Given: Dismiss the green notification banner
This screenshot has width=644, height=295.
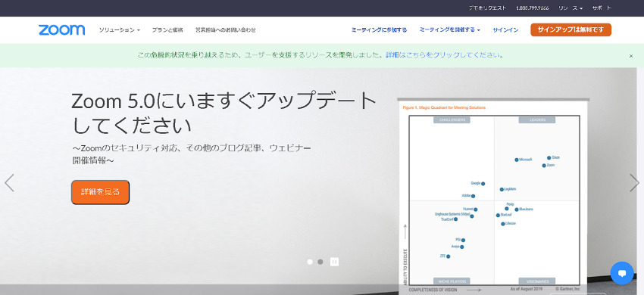Looking at the screenshot, I should [x=631, y=56].
